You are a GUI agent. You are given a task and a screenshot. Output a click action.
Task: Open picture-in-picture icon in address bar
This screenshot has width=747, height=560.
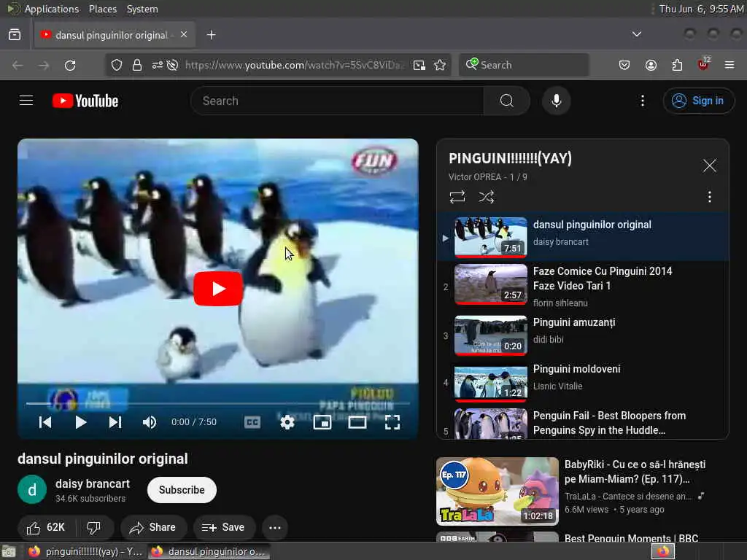point(419,65)
